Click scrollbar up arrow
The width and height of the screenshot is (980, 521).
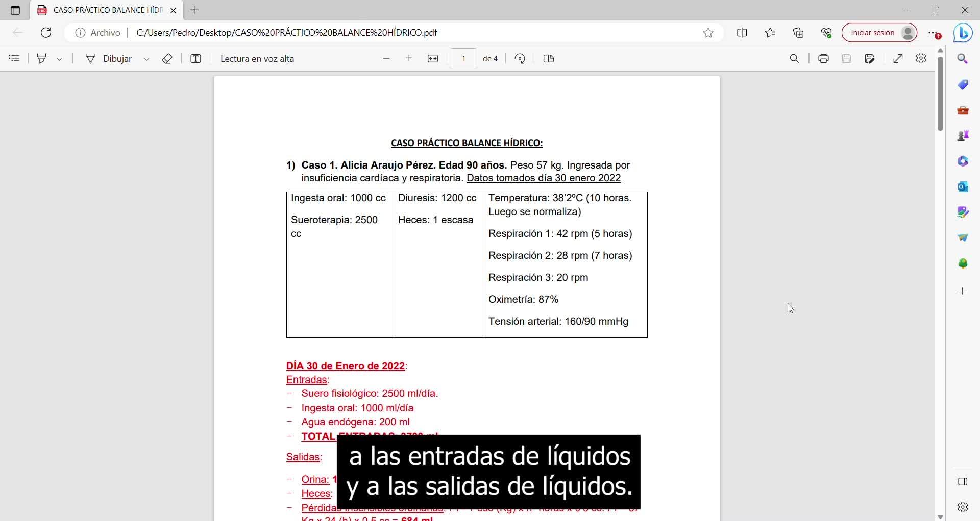pyautogui.click(x=941, y=51)
